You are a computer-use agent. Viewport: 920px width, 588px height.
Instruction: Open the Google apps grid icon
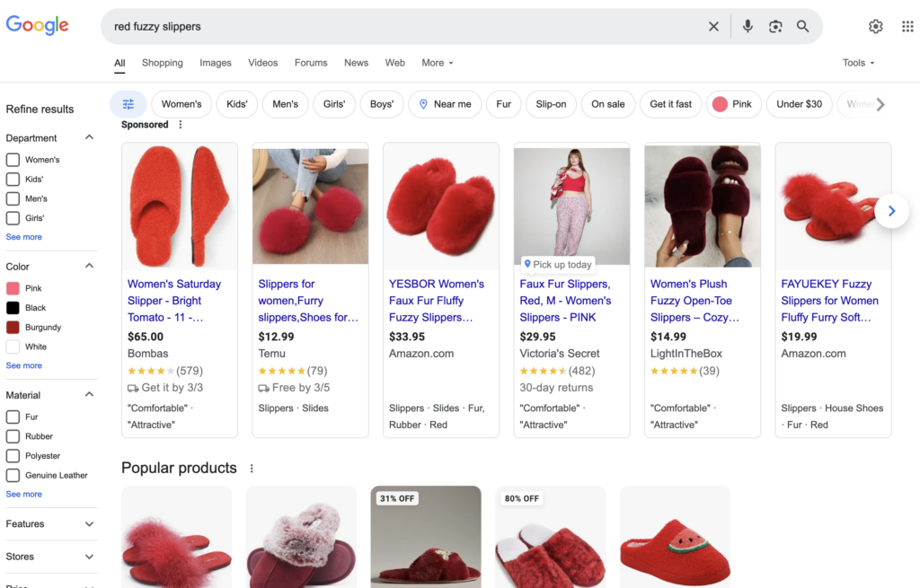[907, 26]
